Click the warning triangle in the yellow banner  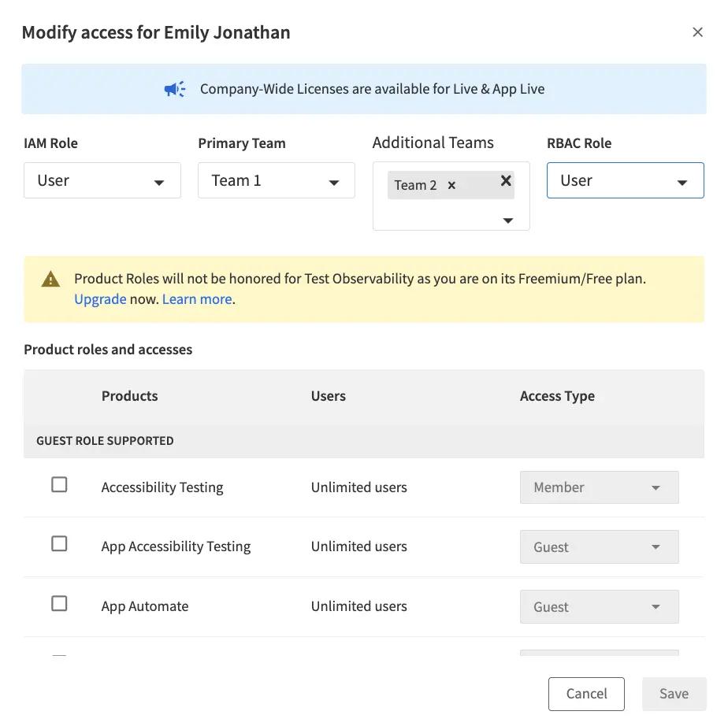[x=50, y=279]
